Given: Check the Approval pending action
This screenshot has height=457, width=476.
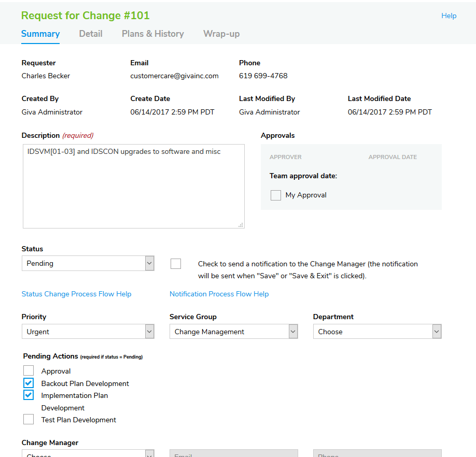Looking at the screenshot, I should (x=29, y=370).
